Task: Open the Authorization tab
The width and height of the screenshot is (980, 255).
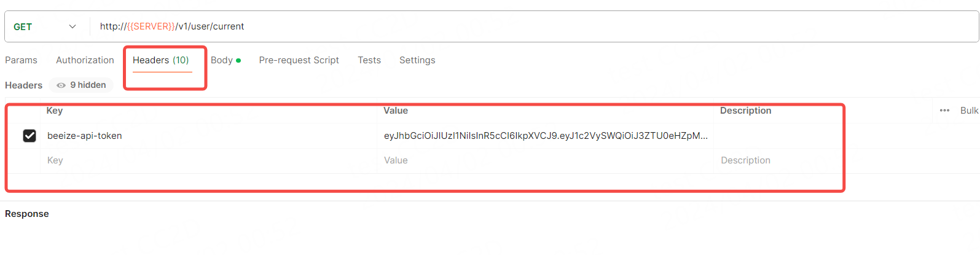Action: click(85, 60)
